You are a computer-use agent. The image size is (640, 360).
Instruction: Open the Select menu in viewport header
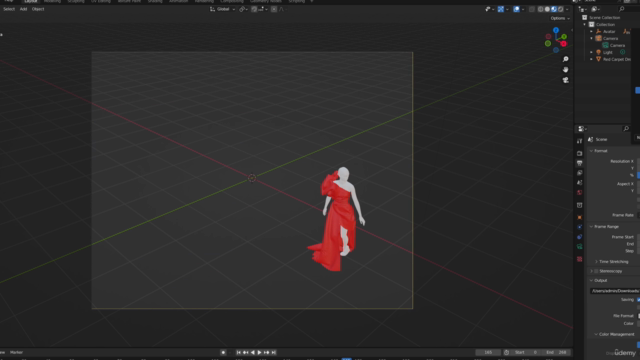9,9
